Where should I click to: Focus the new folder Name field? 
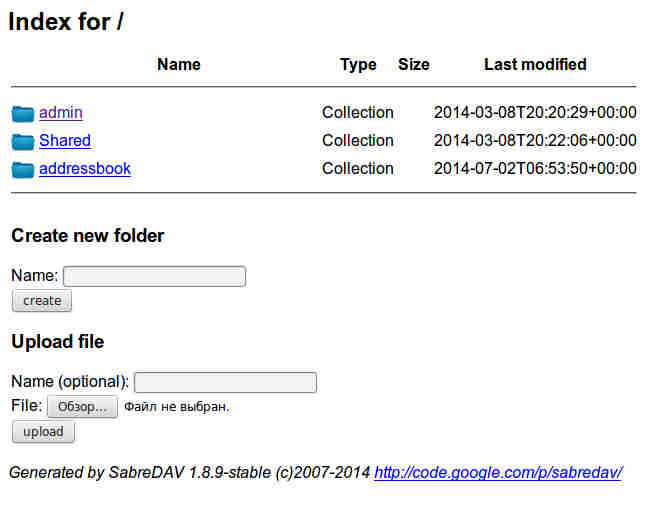tap(155, 277)
